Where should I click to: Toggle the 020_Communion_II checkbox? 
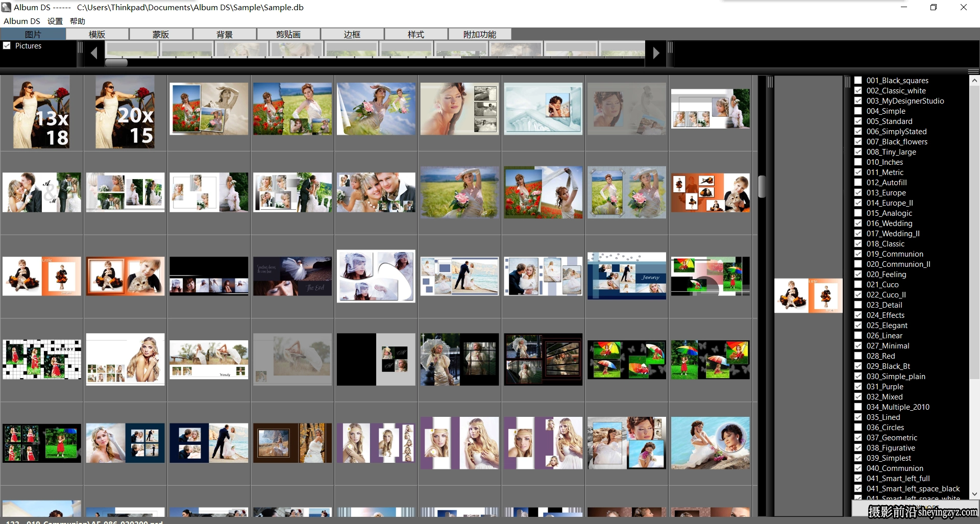858,264
